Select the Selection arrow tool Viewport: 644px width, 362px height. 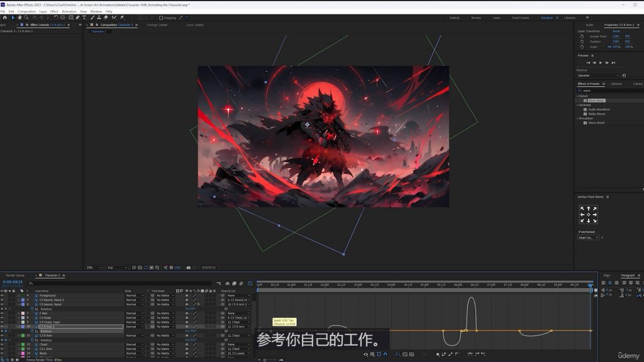click(13, 18)
